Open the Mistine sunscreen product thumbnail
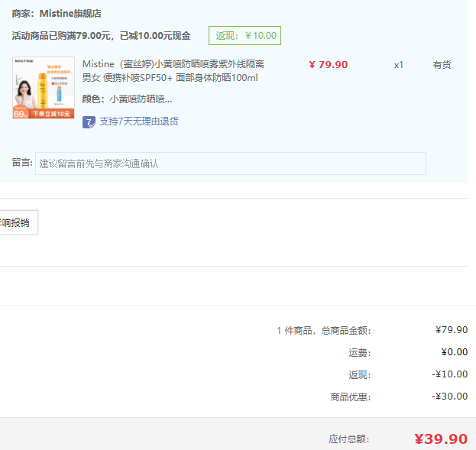 pos(44,87)
